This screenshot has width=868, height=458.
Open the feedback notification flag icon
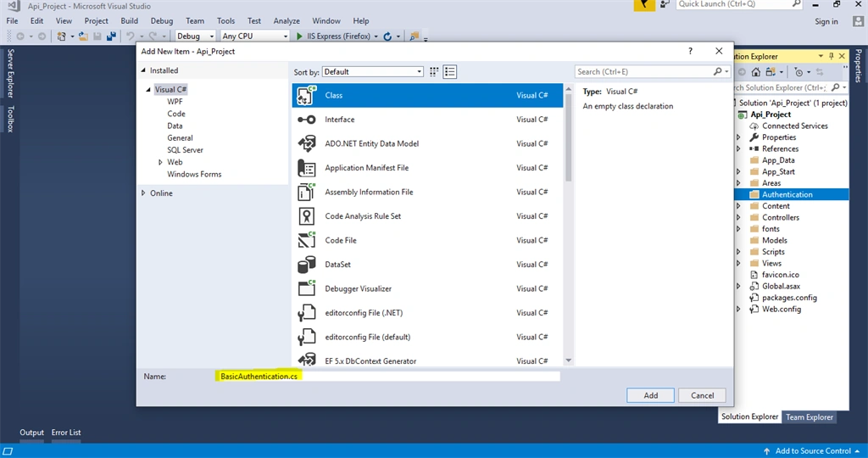pos(644,5)
